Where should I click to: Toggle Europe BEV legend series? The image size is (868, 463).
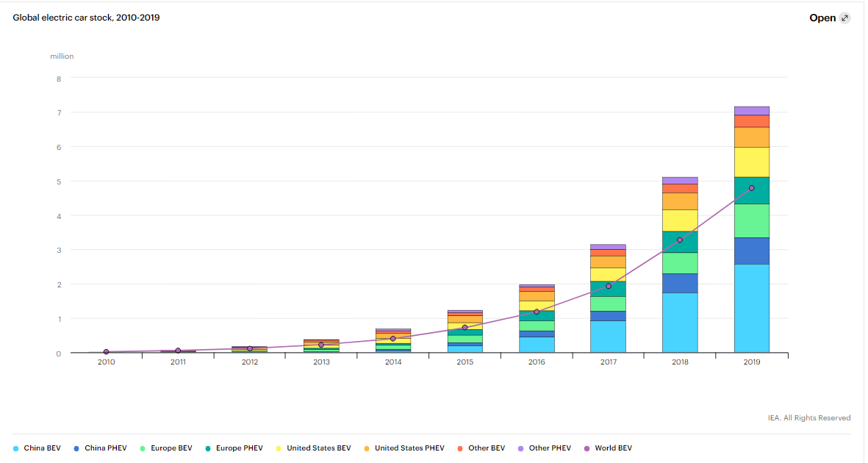(166, 448)
